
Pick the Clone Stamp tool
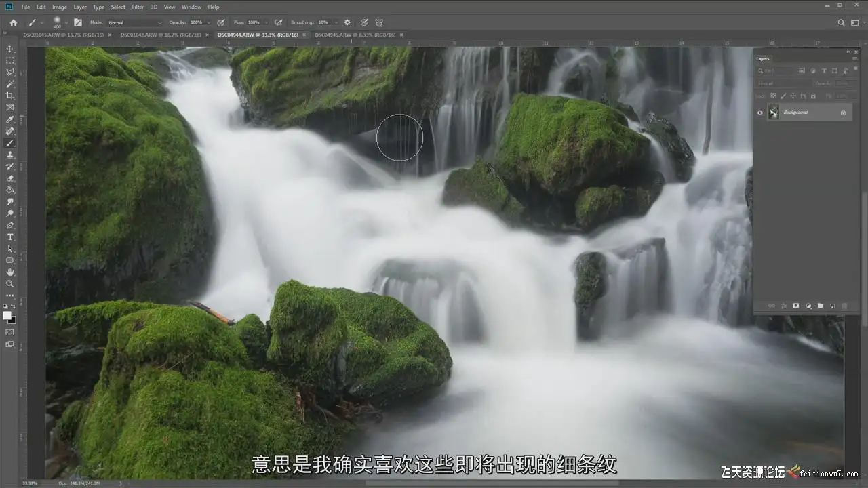[10, 155]
